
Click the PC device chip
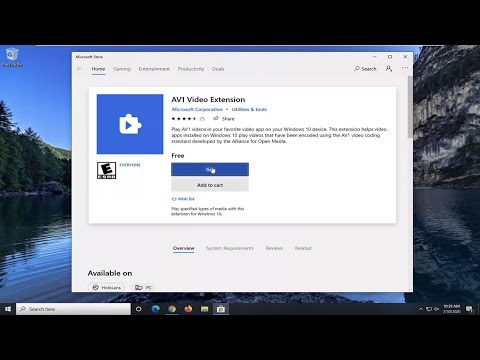pos(143,287)
